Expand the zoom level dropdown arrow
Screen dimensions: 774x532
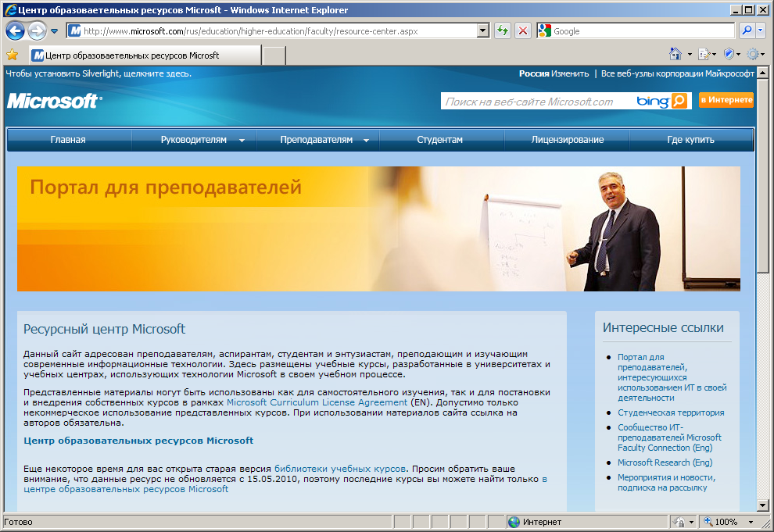click(x=751, y=522)
